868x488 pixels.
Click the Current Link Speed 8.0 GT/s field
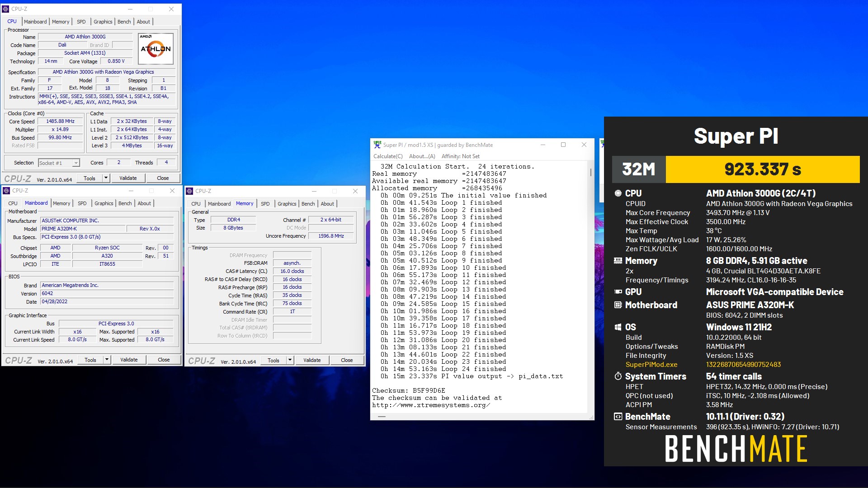[x=77, y=339]
